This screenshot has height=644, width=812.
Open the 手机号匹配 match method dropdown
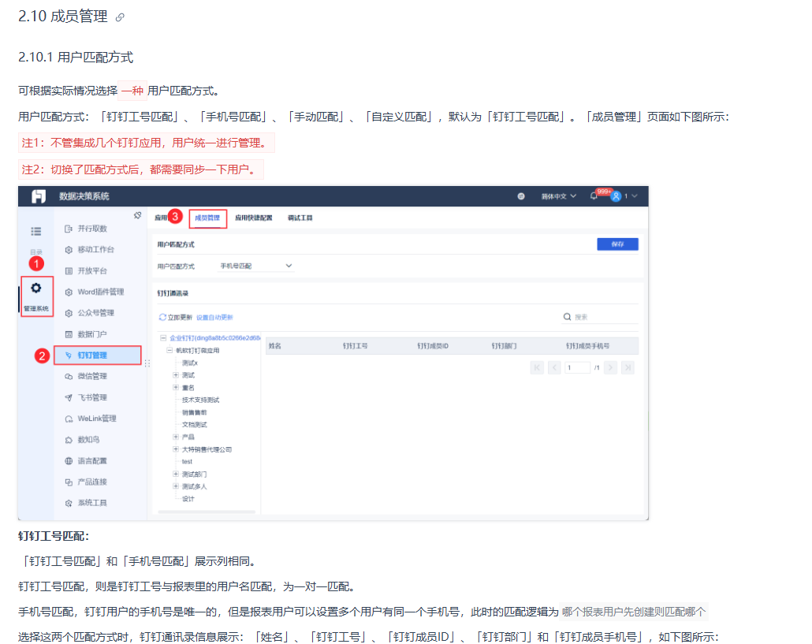(256, 266)
